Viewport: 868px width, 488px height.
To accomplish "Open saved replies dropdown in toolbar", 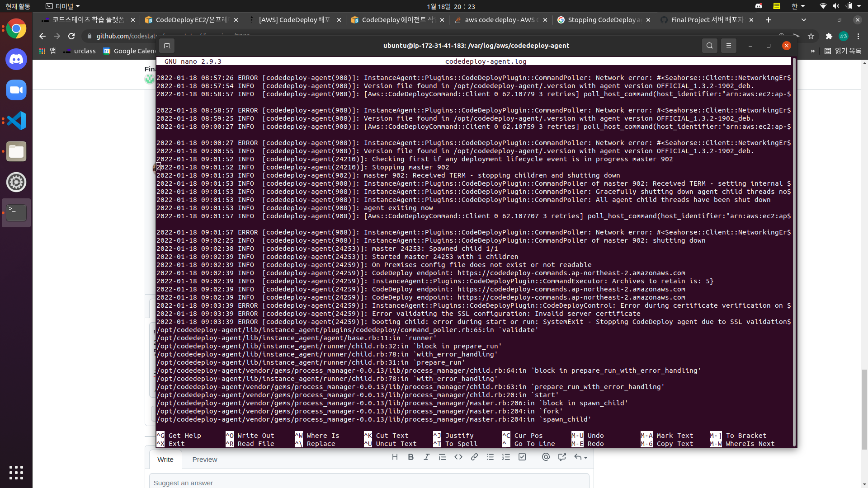I will (x=580, y=457).
